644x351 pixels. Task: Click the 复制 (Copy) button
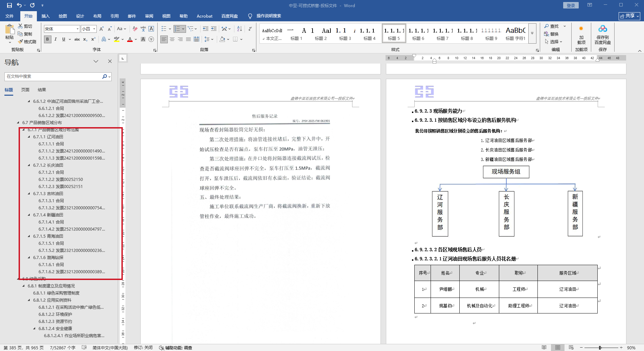(x=25, y=34)
